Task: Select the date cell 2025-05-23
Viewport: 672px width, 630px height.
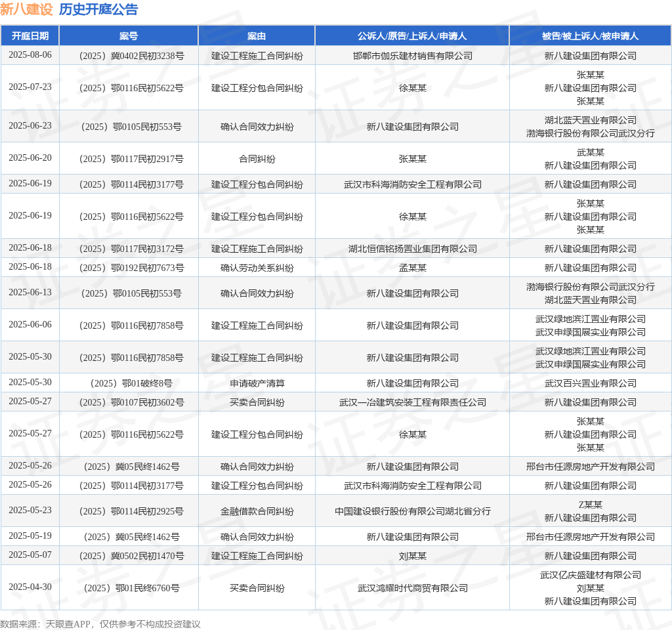Action: click(x=30, y=511)
